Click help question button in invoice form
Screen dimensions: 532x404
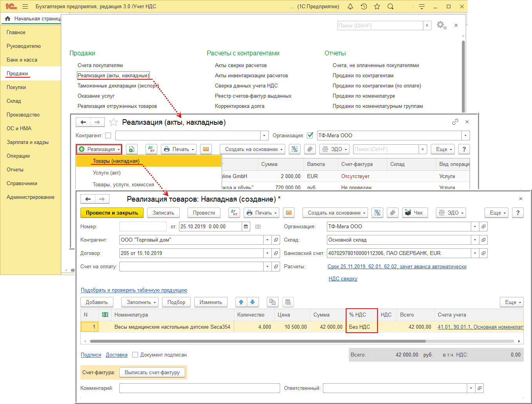(x=518, y=213)
